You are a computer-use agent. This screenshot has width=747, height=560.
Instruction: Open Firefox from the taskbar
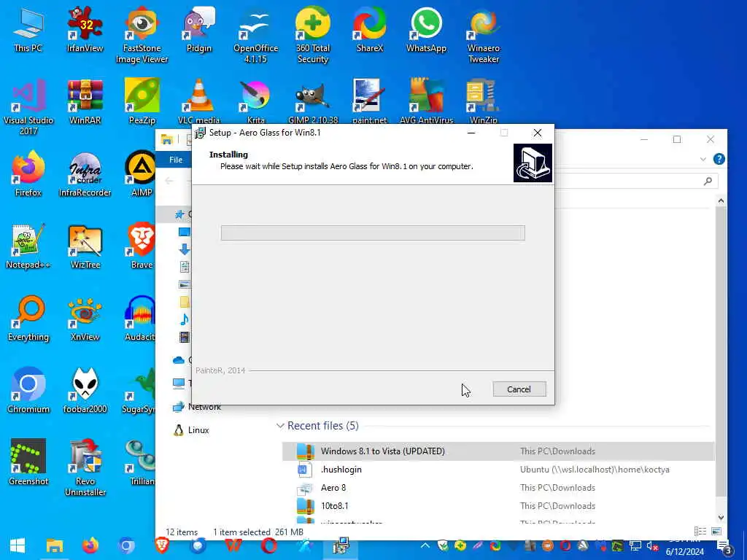[x=90, y=545]
